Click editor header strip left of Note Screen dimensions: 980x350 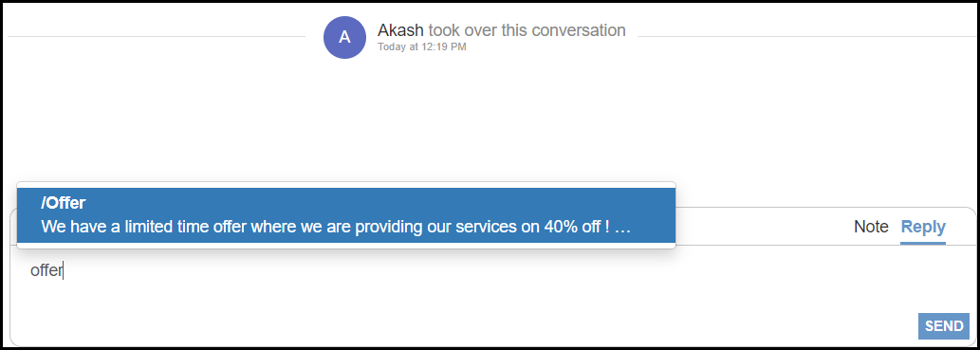pos(763,227)
